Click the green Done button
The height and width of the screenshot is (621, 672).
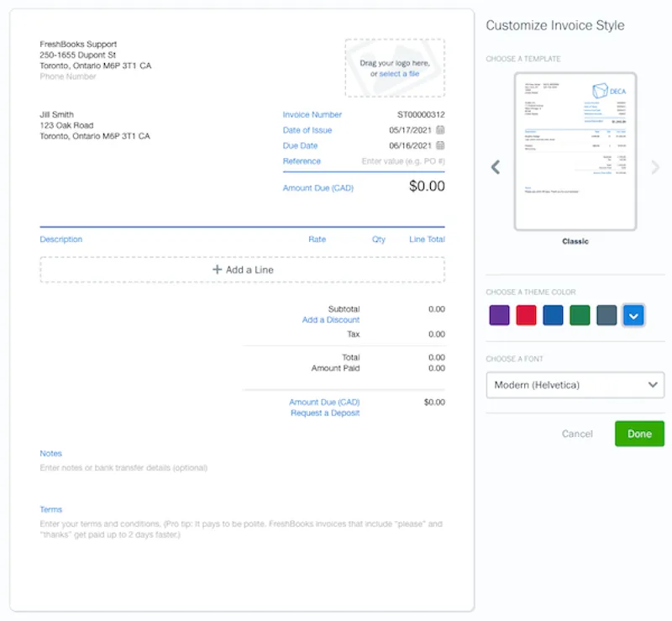point(638,434)
